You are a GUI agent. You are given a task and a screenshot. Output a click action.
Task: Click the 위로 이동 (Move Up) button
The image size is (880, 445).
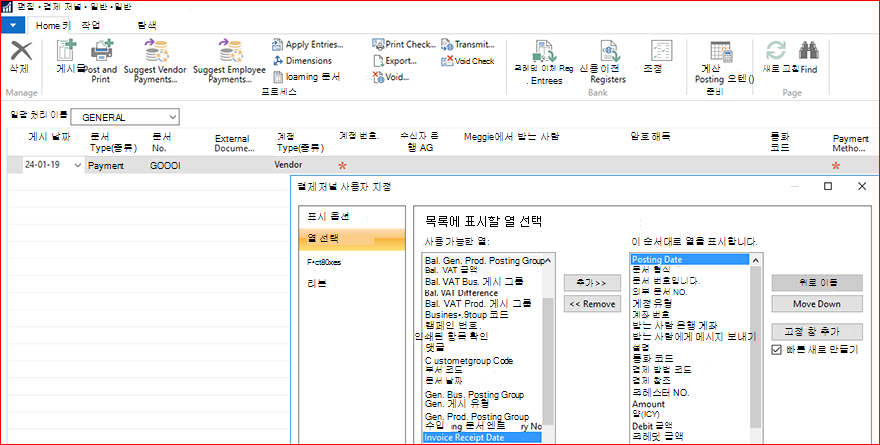pos(817,283)
